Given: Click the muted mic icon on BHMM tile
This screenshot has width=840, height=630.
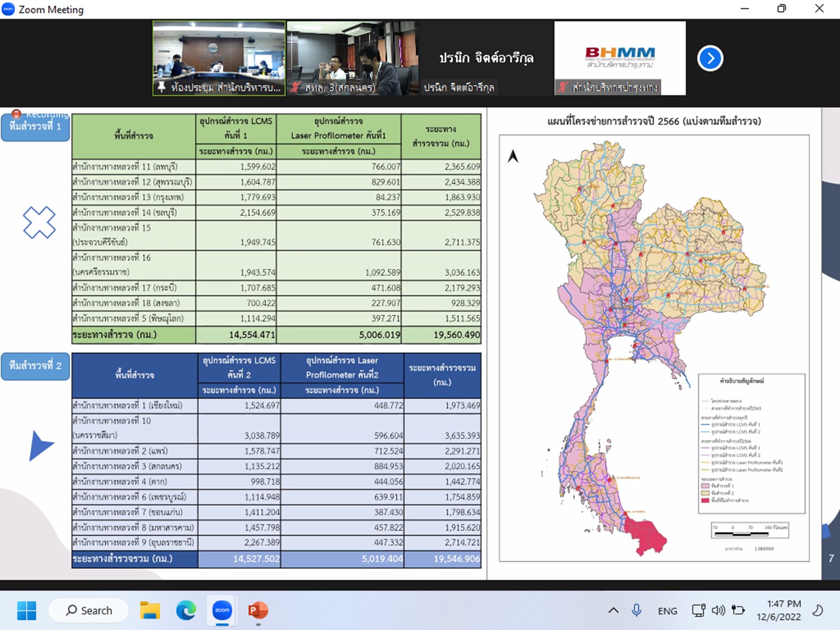Looking at the screenshot, I should 563,87.
